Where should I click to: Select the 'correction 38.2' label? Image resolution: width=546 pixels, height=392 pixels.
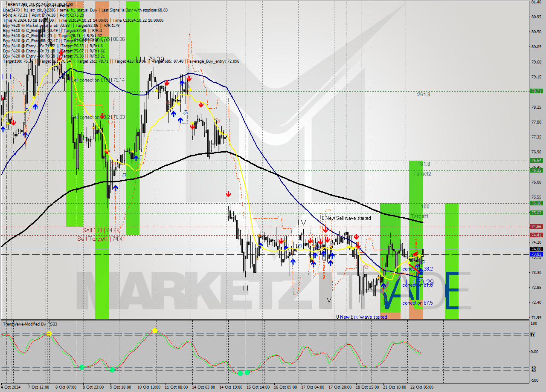(x=418, y=269)
